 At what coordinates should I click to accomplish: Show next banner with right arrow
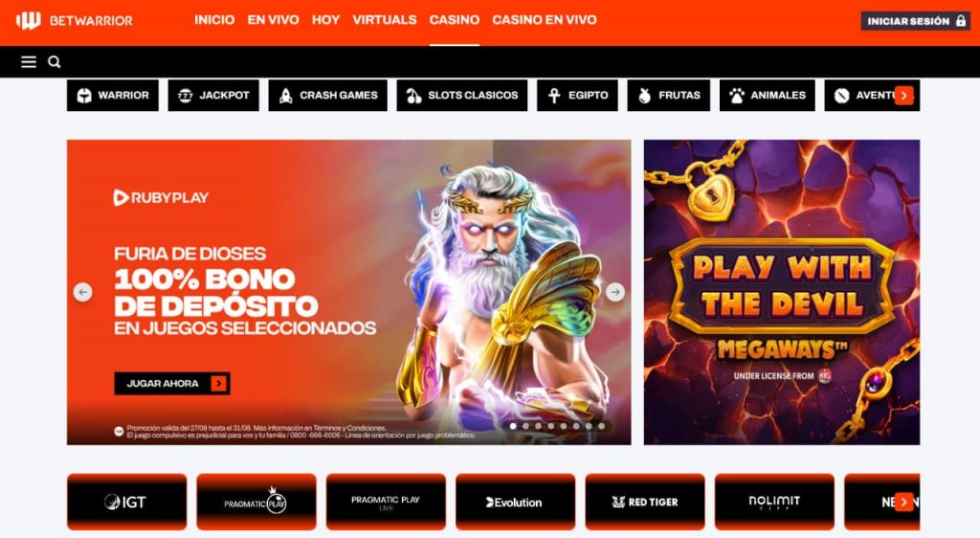tap(615, 292)
